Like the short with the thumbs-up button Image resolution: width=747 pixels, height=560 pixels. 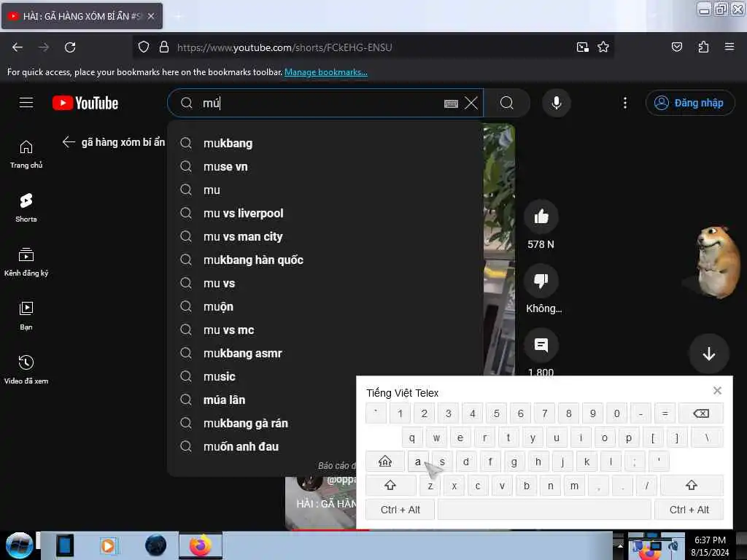click(x=541, y=217)
